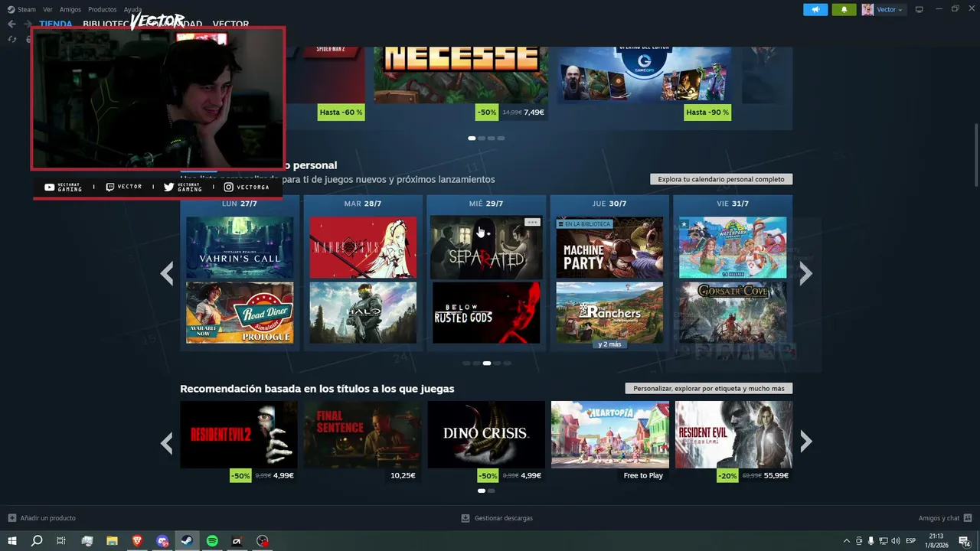Viewport: 980px width, 551px height.
Task: Click Personalizar, explorar por etiqueta y mucho más
Action: [709, 388]
